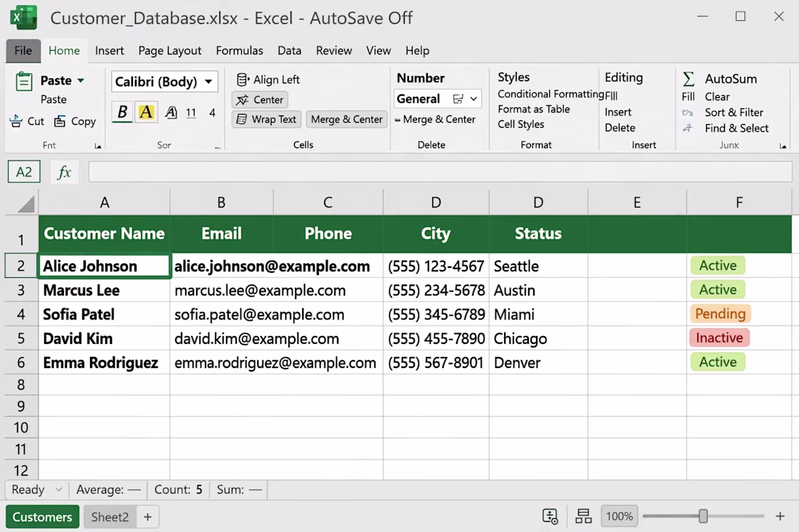The width and height of the screenshot is (799, 532).
Task: Click Cell Styles
Action: [x=521, y=124]
